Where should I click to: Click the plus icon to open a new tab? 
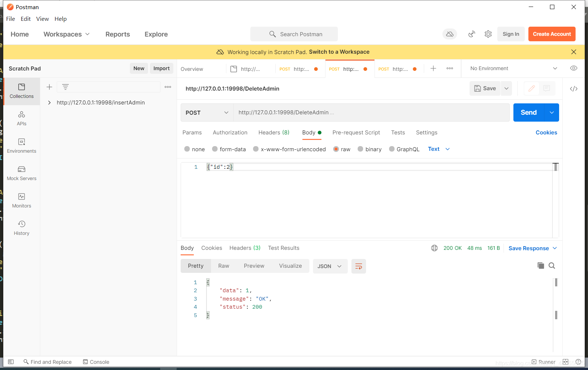pos(433,68)
